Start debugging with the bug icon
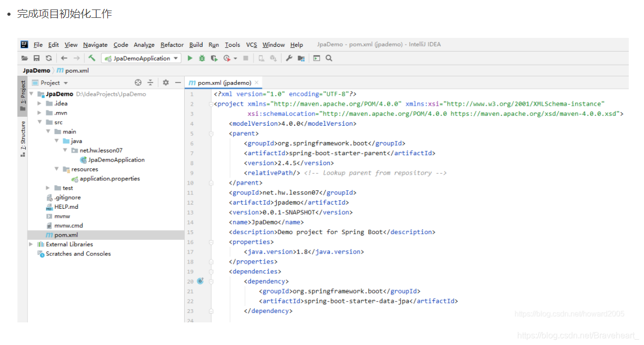The image size is (644, 345). click(202, 58)
